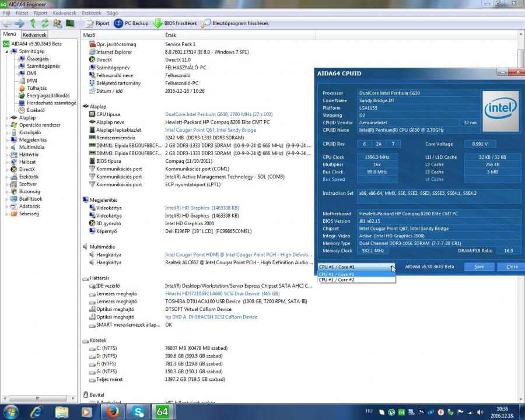The width and height of the screenshot is (525, 420).
Task: Click the users icon in toolbar
Action: pos(57,23)
